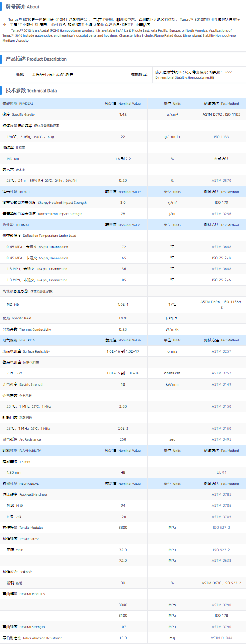Select the 产品描述 Product Description heading
This screenshot has height=644, width=246.
(x=36, y=59)
